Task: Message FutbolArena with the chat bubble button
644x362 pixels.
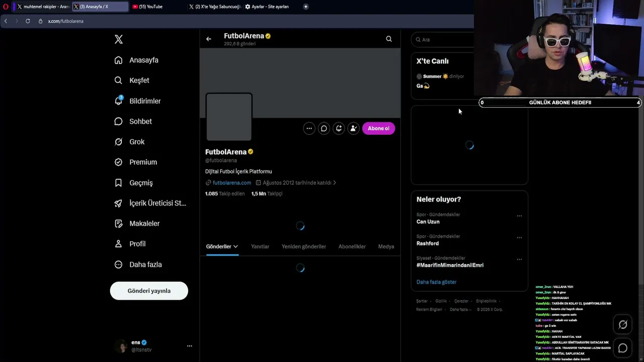Action: tap(324, 128)
